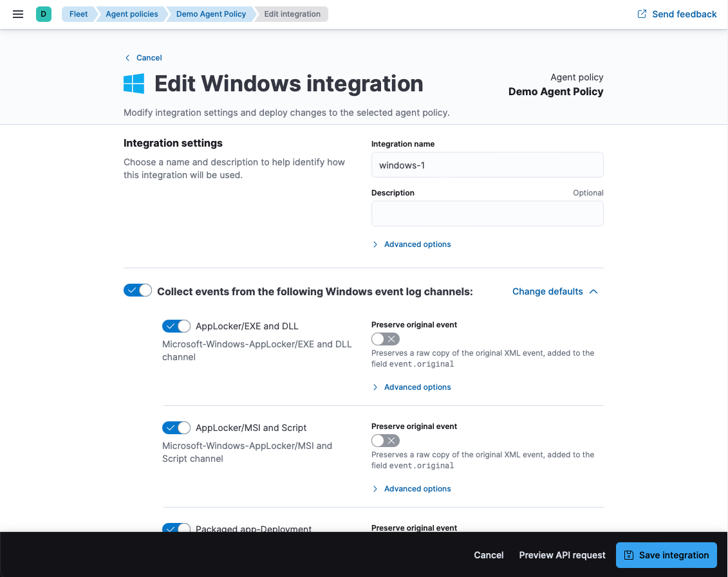Click the green D space avatar

click(x=43, y=14)
